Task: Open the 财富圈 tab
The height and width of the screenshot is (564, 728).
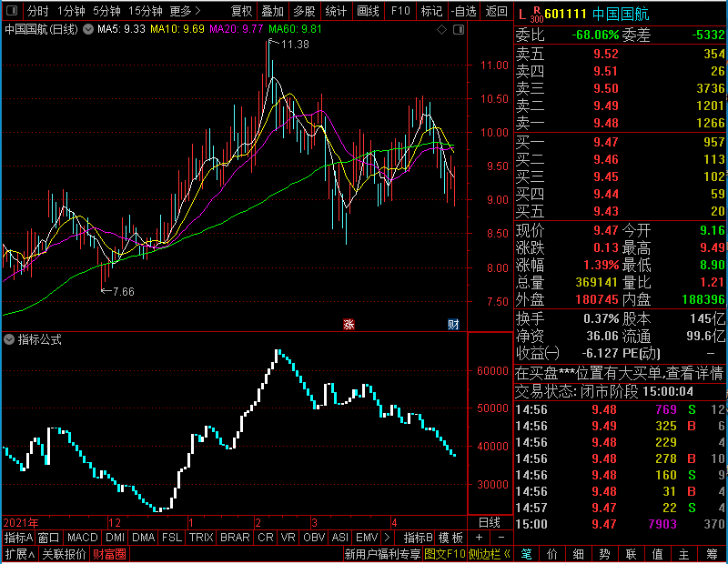Action: coord(109,554)
